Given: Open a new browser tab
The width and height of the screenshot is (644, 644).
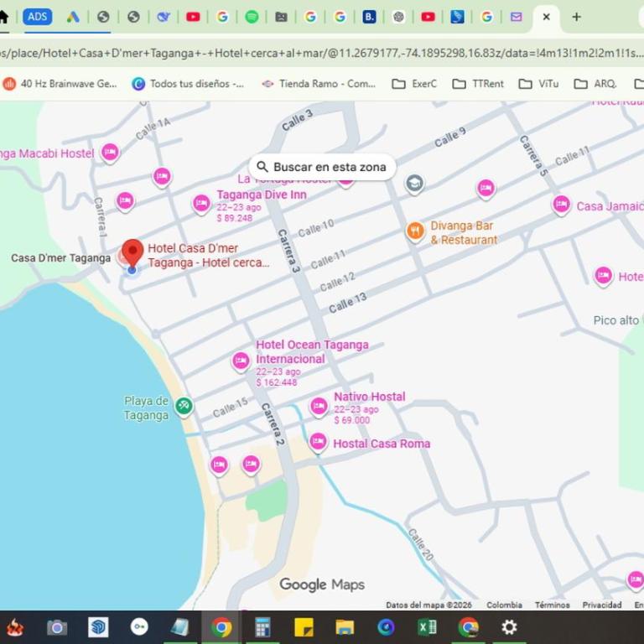Looking at the screenshot, I should coord(577,17).
